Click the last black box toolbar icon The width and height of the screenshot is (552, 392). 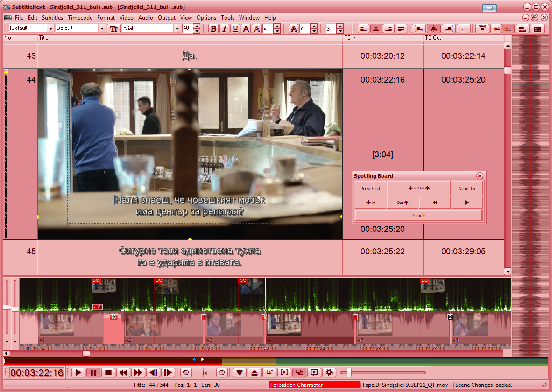[537, 28]
